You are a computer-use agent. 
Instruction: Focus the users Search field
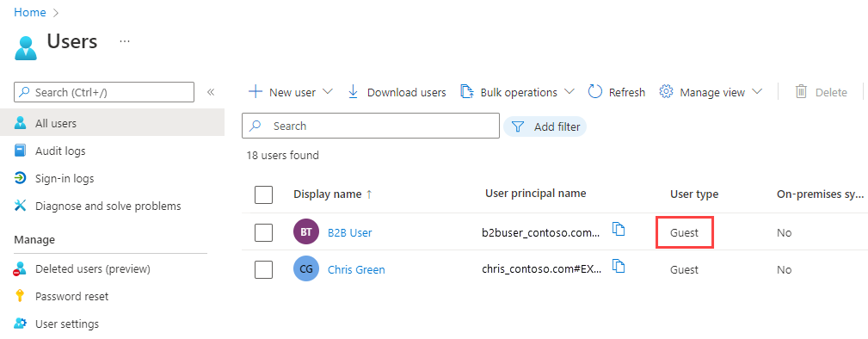[x=371, y=126]
